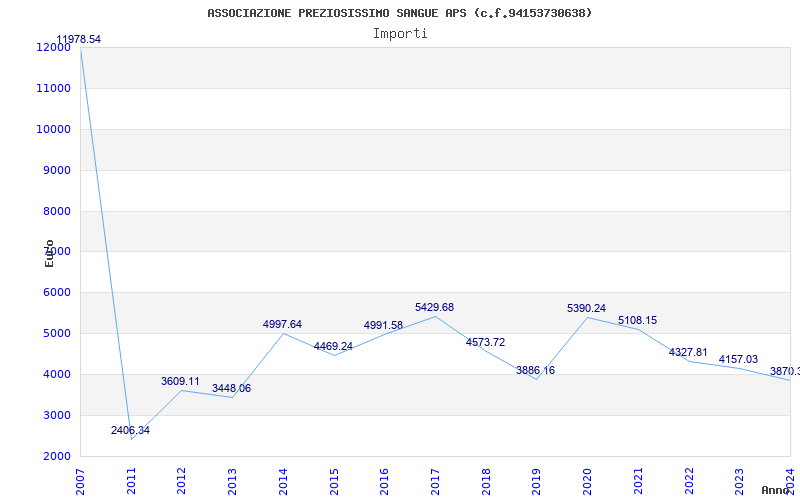The width and height of the screenshot is (800, 500).
Task: Click the Anno axis title
Action: click(775, 490)
